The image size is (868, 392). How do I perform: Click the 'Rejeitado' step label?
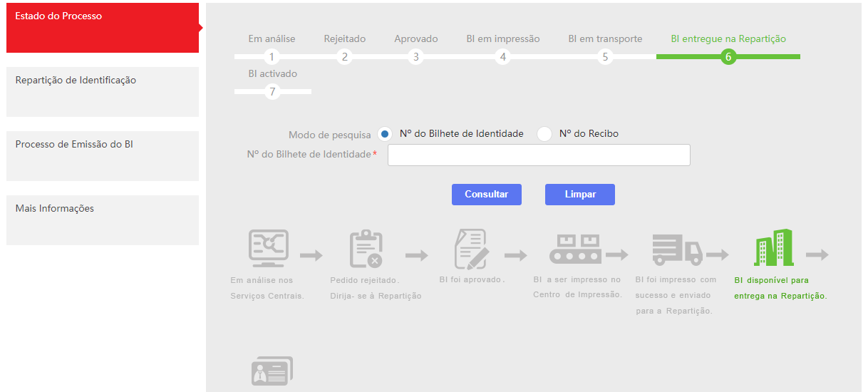[x=345, y=39]
